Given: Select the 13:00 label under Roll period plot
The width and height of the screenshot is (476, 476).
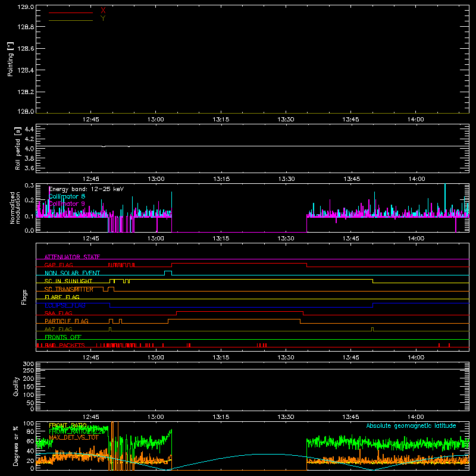Looking at the screenshot, I should tap(156, 179).
